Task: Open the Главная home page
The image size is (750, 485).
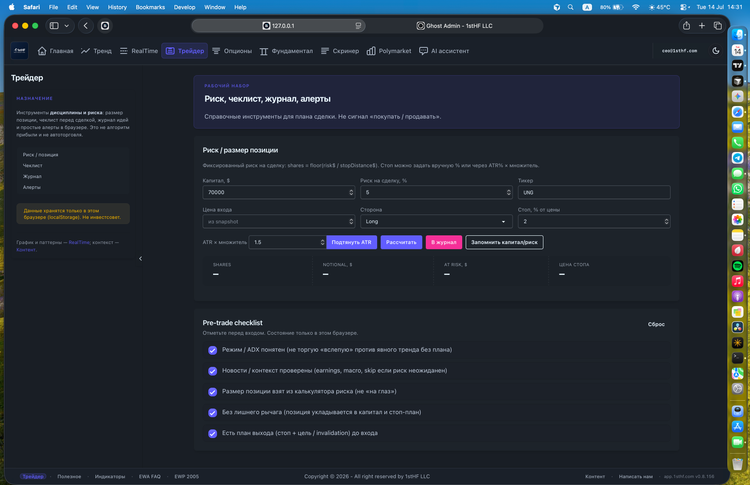Action: coord(55,51)
